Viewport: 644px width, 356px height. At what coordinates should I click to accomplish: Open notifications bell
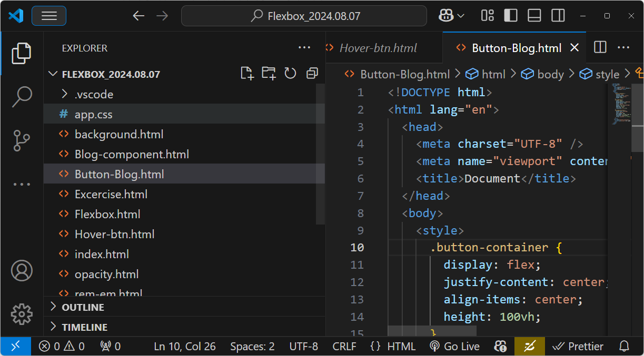coord(625,347)
